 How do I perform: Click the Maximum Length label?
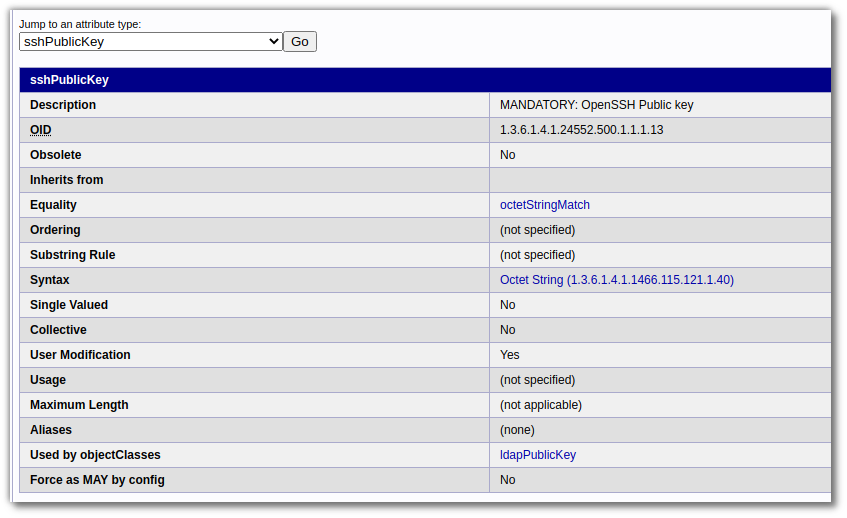(x=79, y=405)
